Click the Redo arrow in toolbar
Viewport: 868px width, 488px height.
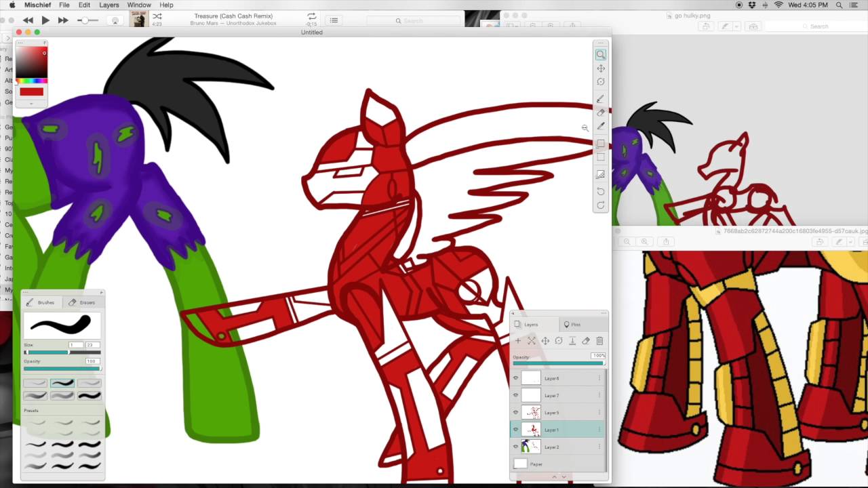[601, 205]
